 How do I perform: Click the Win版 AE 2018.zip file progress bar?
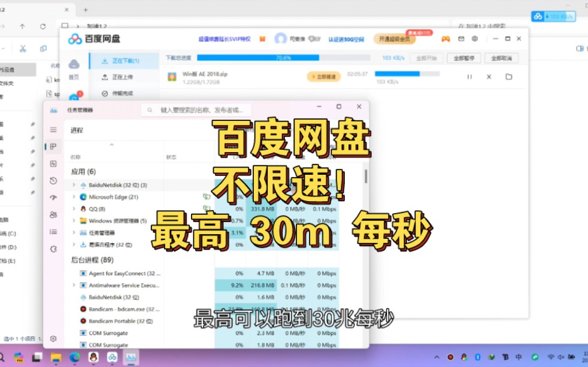pos(407,74)
